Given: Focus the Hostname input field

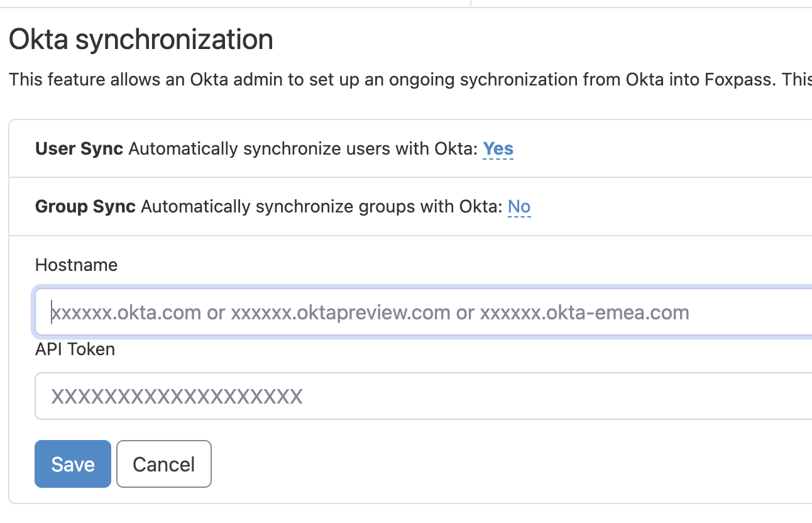Looking at the screenshot, I should click(423, 312).
